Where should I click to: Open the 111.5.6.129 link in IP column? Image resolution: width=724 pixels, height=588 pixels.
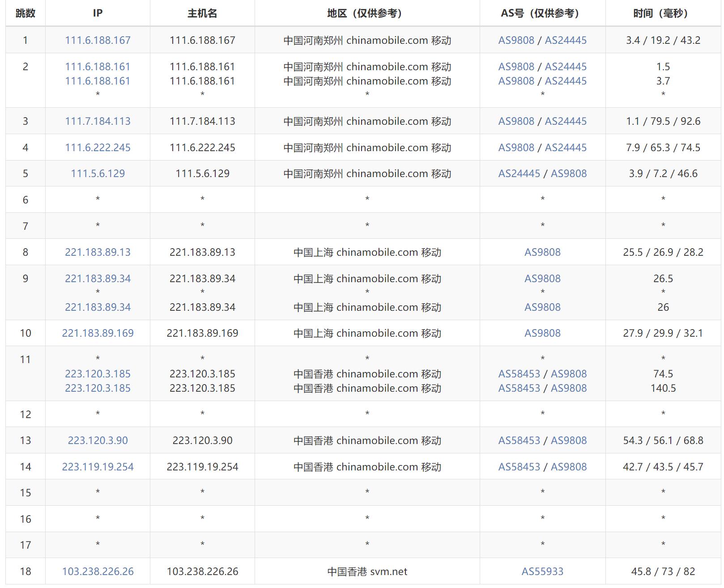click(x=98, y=173)
